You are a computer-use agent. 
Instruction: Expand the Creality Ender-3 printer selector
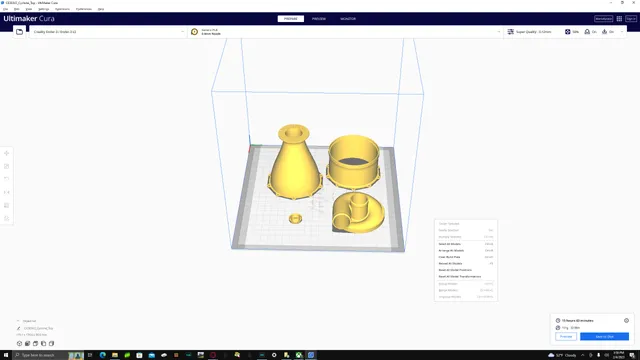click(x=108, y=32)
